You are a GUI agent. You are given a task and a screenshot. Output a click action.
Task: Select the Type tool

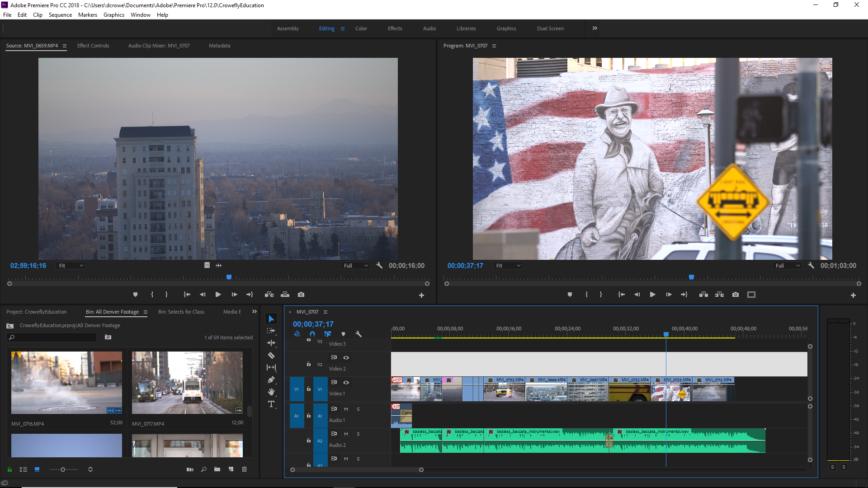(x=271, y=404)
